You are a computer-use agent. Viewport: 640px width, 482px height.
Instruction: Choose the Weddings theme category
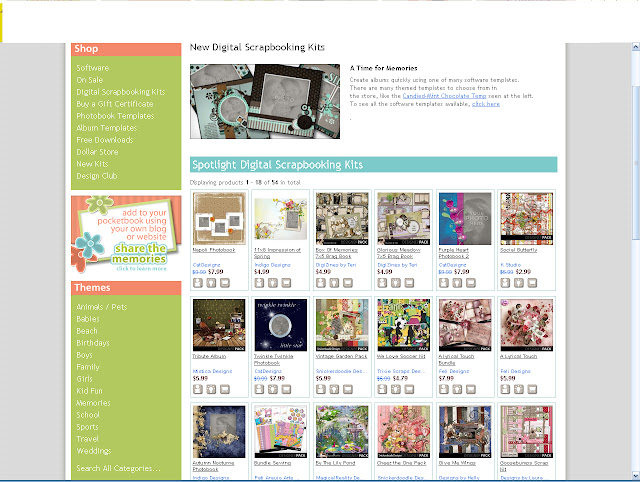point(93,451)
